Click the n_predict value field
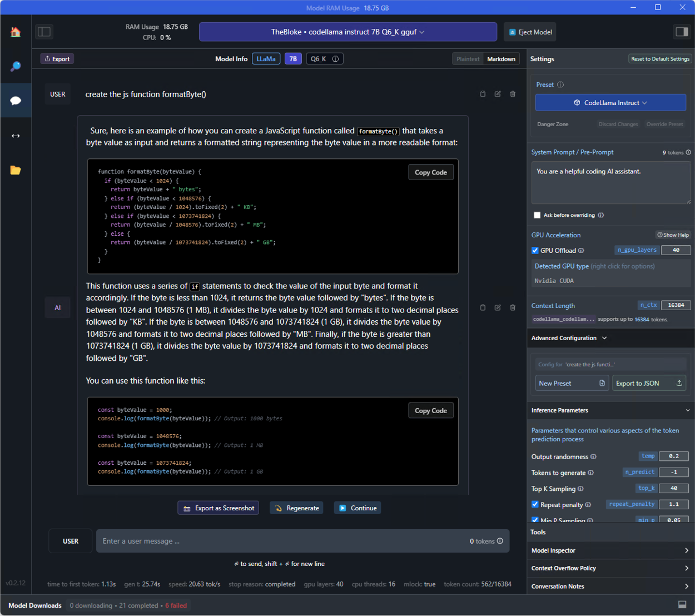Image resolution: width=695 pixels, height=616 pixels. [674, 473]
